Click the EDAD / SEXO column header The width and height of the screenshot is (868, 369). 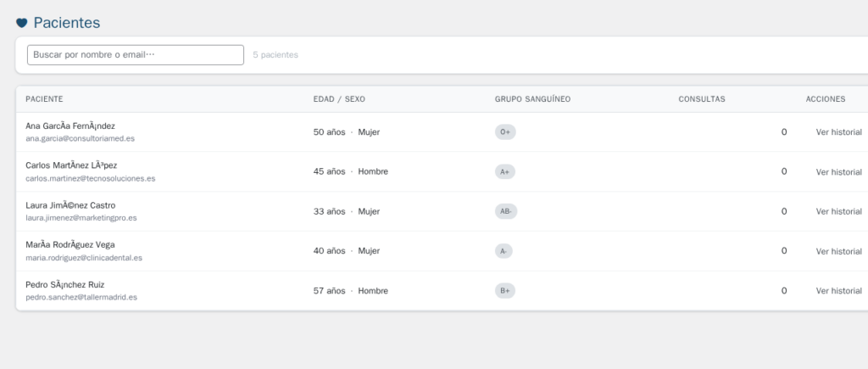click(x=339, y=99)
